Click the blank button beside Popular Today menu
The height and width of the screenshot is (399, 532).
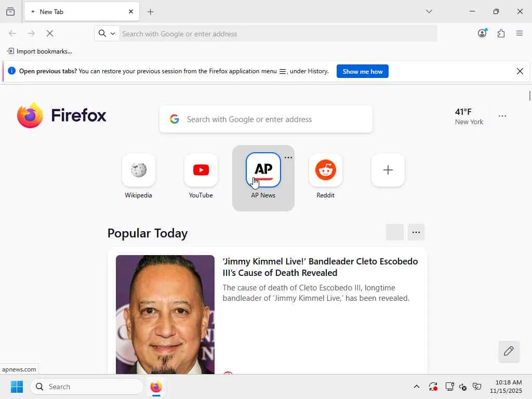tap(395, 232)
